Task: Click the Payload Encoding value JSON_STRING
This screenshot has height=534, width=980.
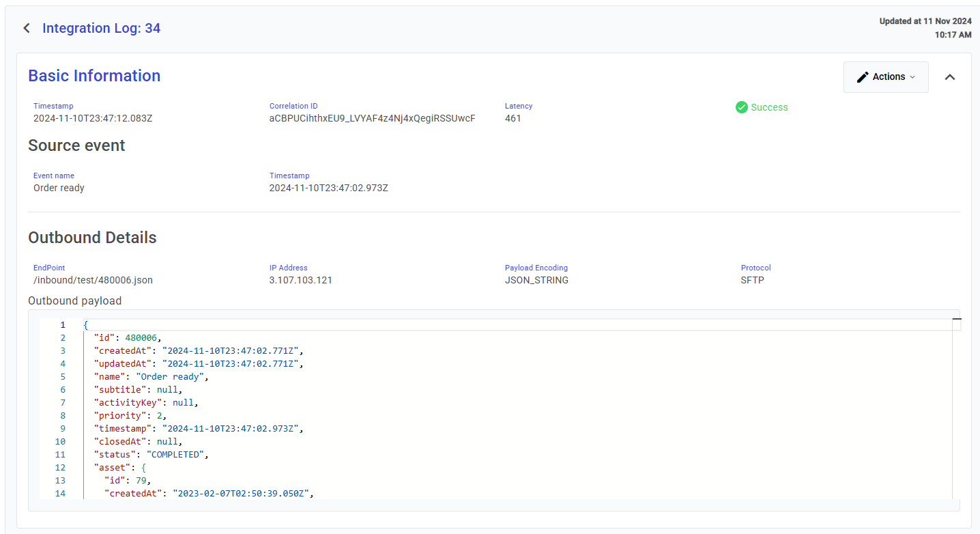Action: tap(536, 280)
